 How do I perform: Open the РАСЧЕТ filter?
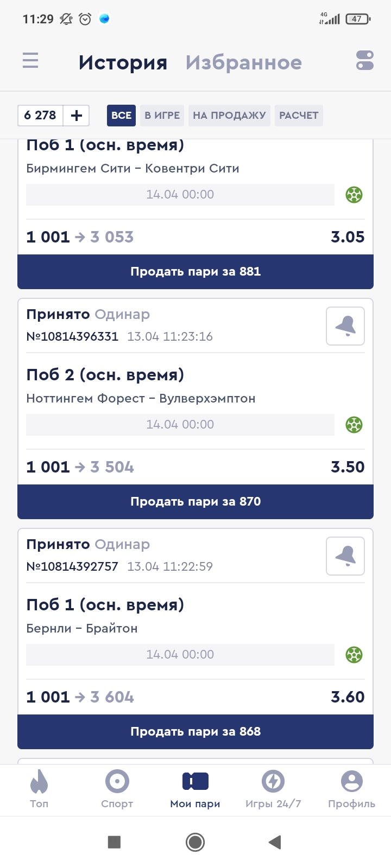coord(299,115)
